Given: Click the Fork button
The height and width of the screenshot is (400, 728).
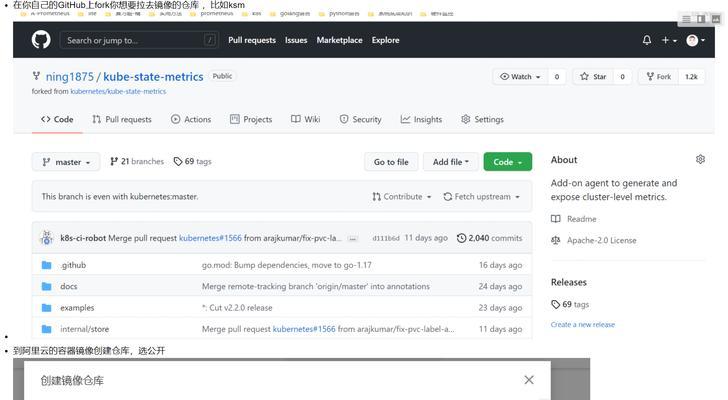Looking at the screenshot, I should click(659, 77).
